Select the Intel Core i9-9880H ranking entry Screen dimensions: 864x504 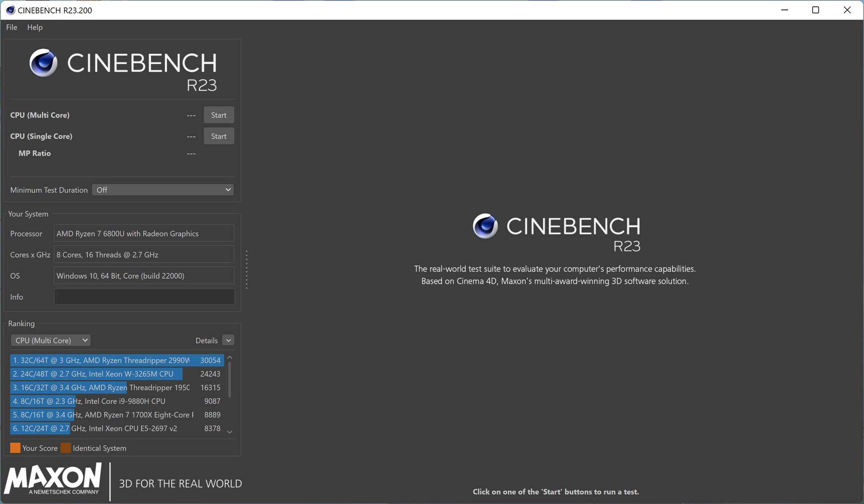(117, 401)
